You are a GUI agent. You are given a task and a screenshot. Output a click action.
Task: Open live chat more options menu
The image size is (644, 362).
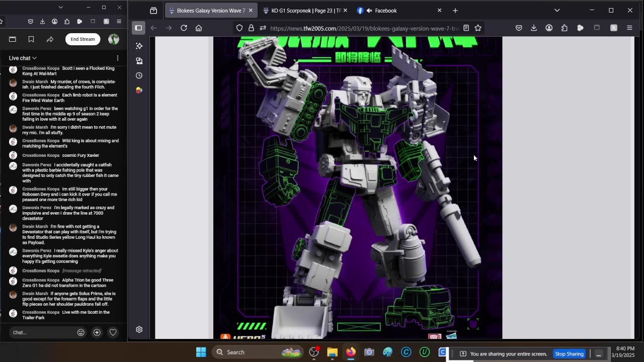117,58
